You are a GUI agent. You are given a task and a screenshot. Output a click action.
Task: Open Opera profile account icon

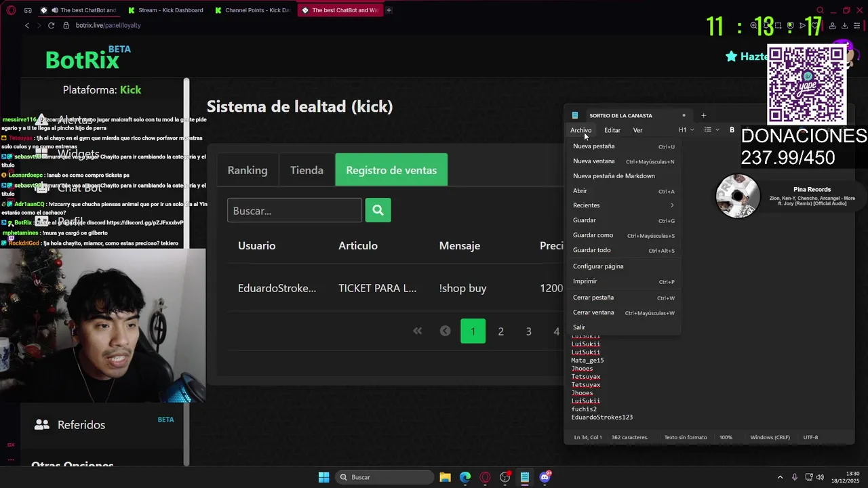click(x=833, y=26)
